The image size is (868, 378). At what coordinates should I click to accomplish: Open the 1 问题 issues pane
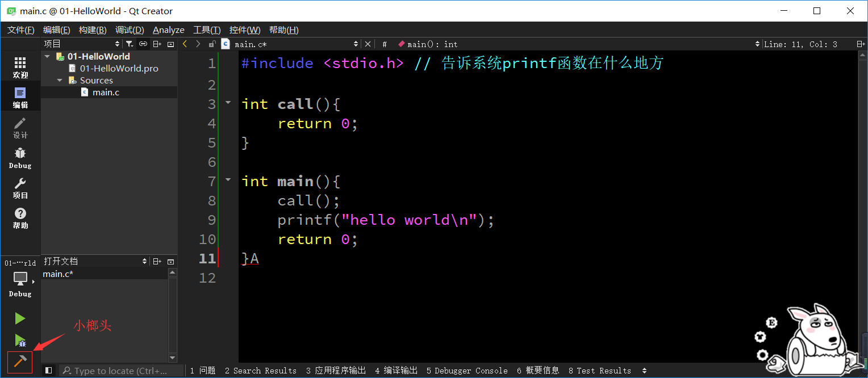[x=203, y=371]
